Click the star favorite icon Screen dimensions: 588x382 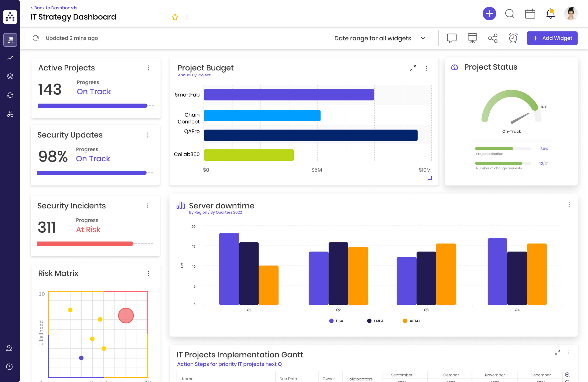click(175, 17)
